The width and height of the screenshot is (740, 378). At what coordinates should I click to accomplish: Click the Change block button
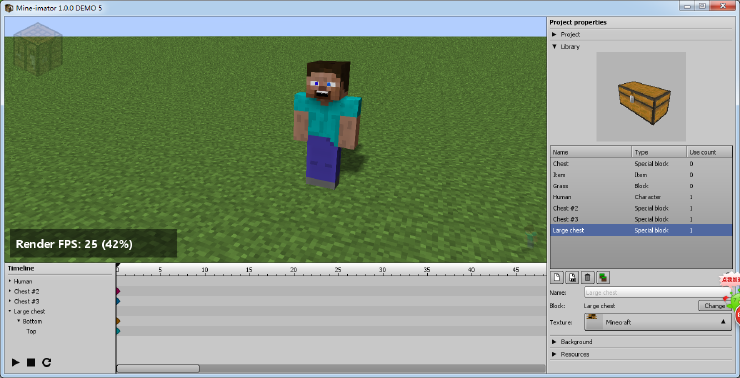tap(714, 306)
